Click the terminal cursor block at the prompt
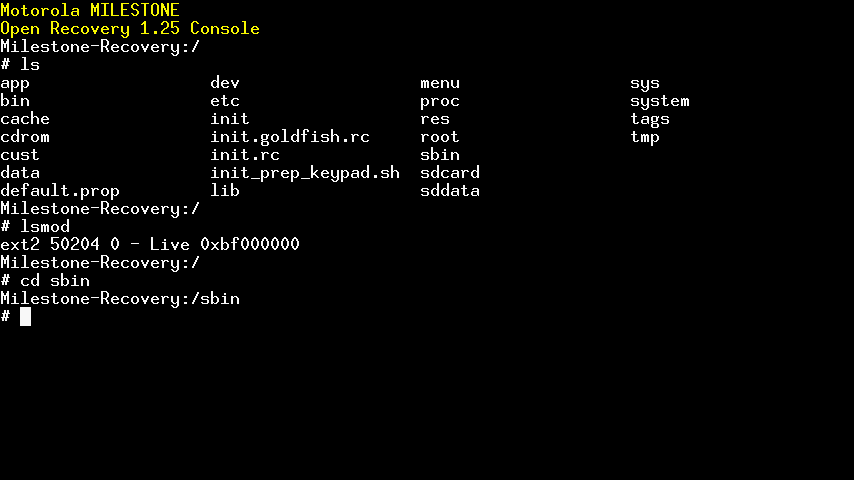The height and width of the screenshot is (480, 854). (25, 317)
